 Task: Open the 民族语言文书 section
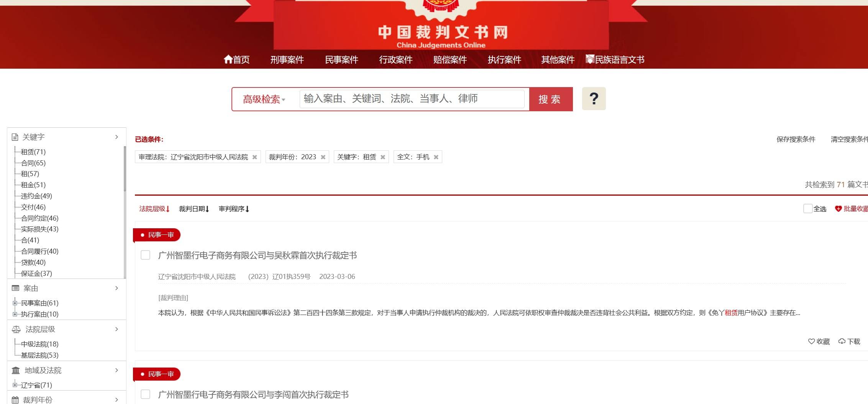[615, 59]
